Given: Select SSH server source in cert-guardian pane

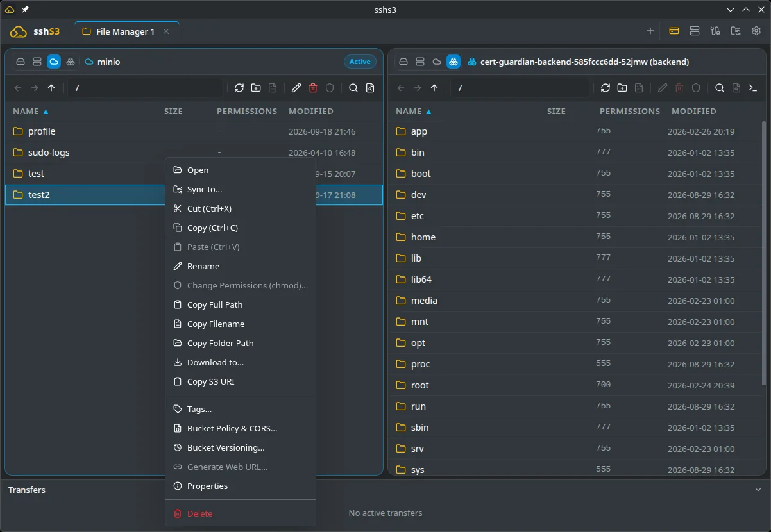Looking at the screenshot, I should pyautogui.click(x=420, y=62).
